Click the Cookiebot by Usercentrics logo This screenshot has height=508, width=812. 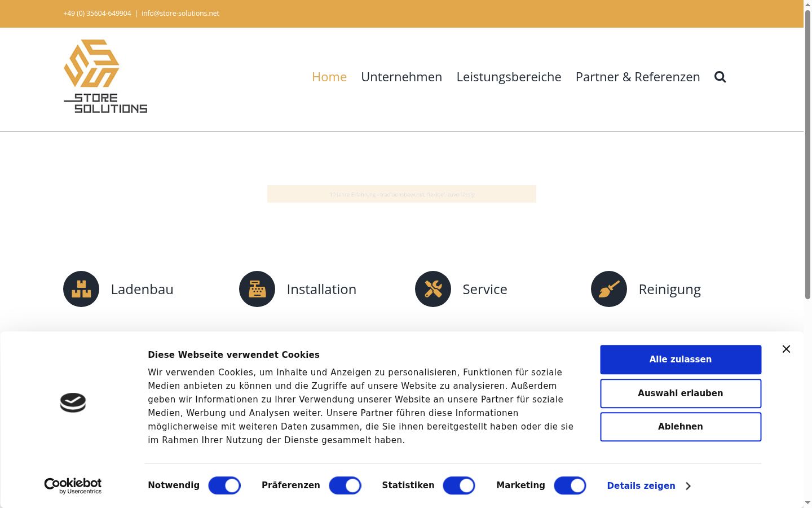[x=73, y=486]
